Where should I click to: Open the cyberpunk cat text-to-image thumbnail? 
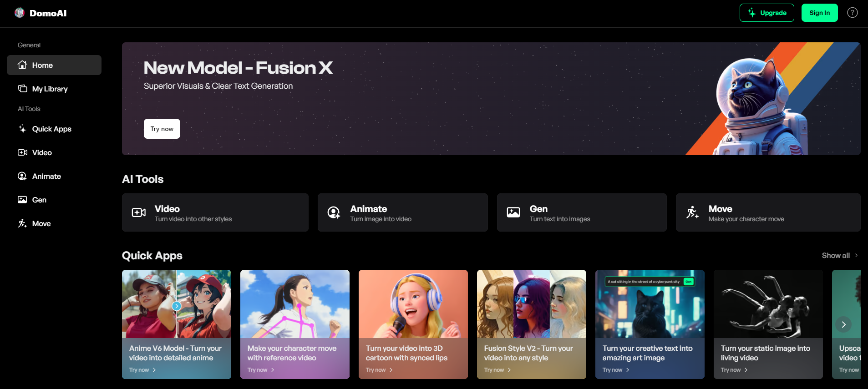(650, 304)
